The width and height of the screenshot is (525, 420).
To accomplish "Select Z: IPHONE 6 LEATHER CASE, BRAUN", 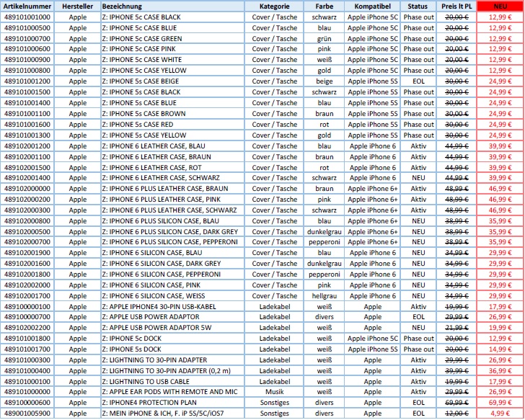I will coord(172,156).
